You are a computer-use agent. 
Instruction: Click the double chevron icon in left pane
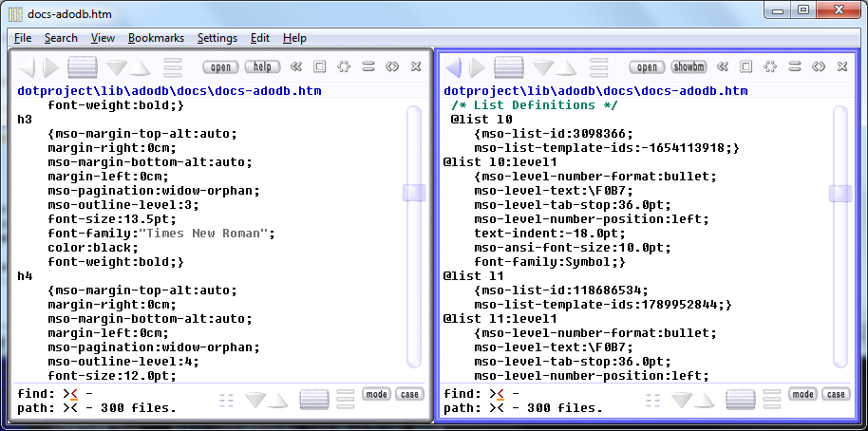point(295,67)
